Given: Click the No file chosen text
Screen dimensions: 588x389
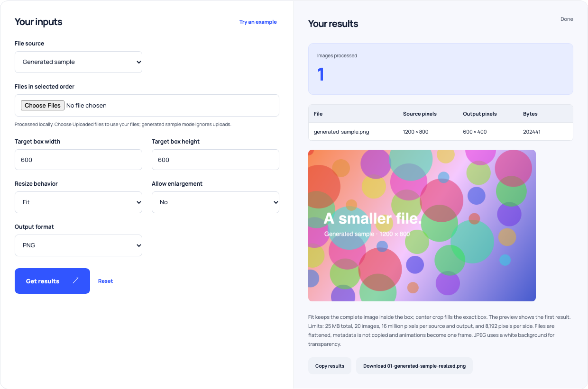Looking at the screenshot, I should coord(86,105).
